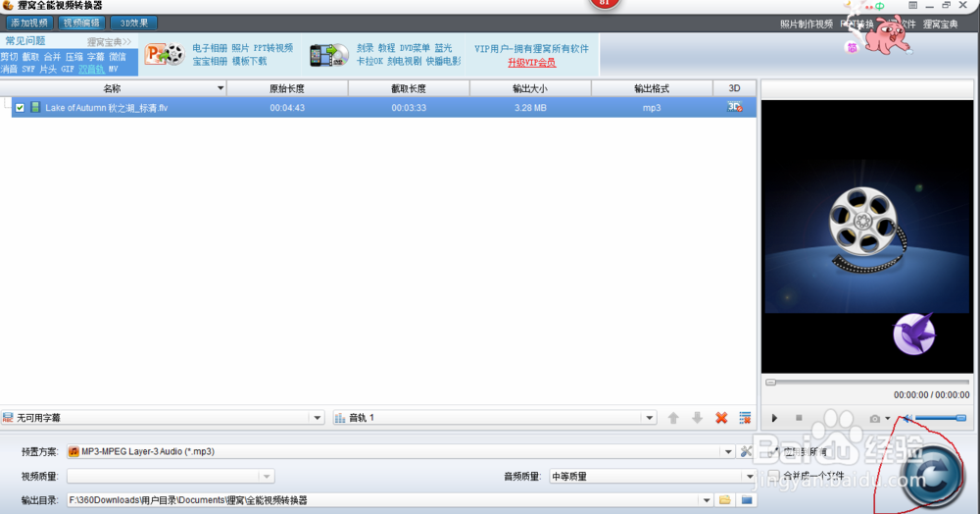Open the 视频编辑 editor
This screenshot has height=514, width=980.
[x=82, y=24]
